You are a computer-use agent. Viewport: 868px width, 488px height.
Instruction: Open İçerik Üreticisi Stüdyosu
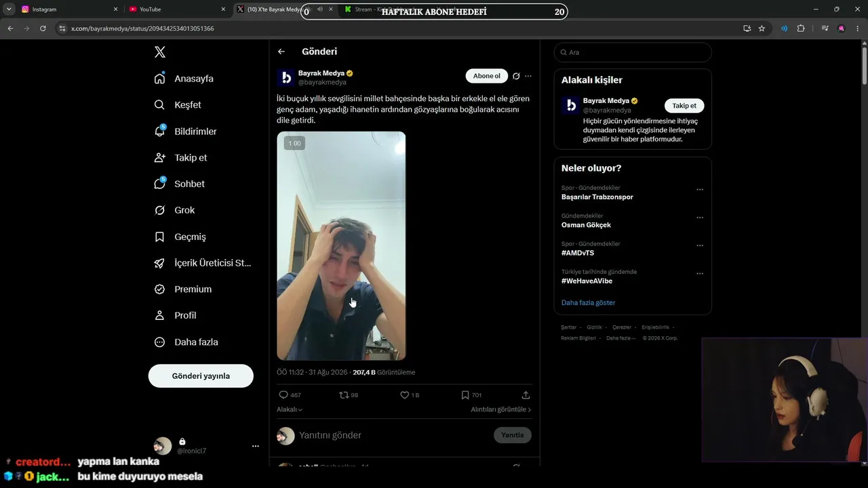[x=203, y=263]
